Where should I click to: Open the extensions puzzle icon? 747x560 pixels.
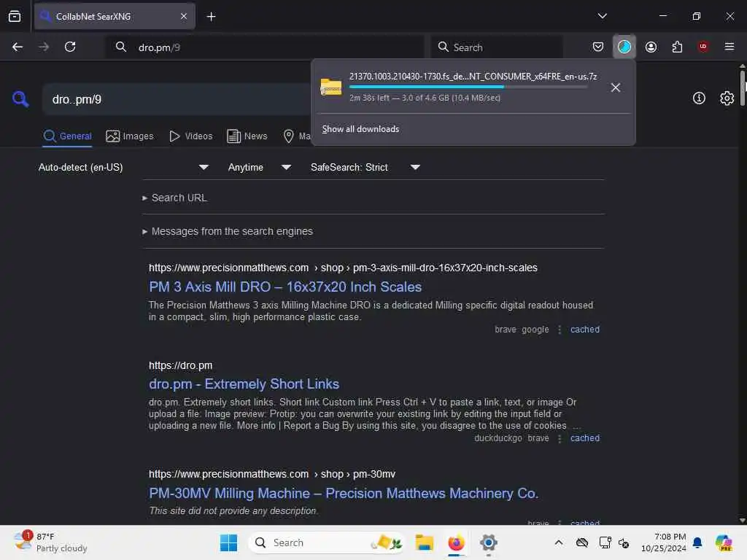pos(677,47)
